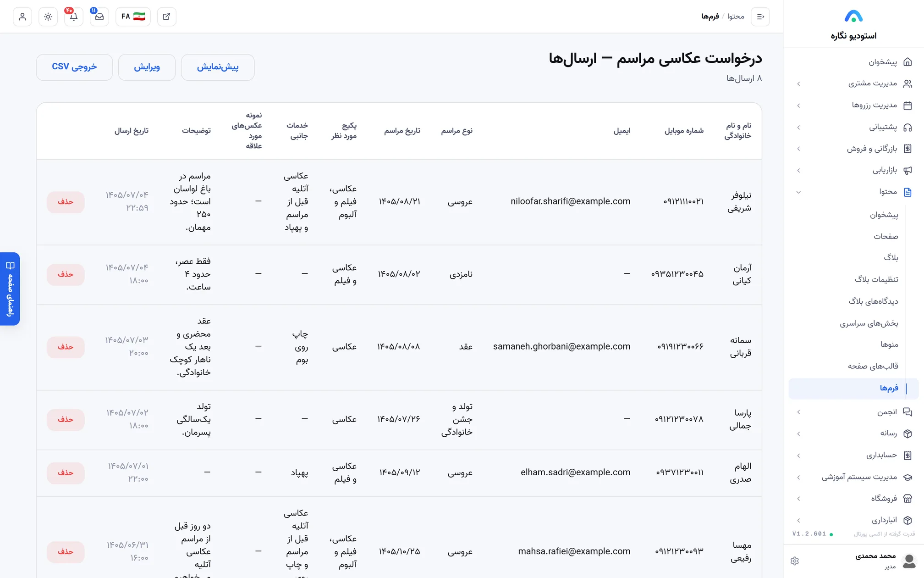Click the مدیریت رزروها calendar icon
This screenshot has height=578, width=924.
[x=907, y=106]
